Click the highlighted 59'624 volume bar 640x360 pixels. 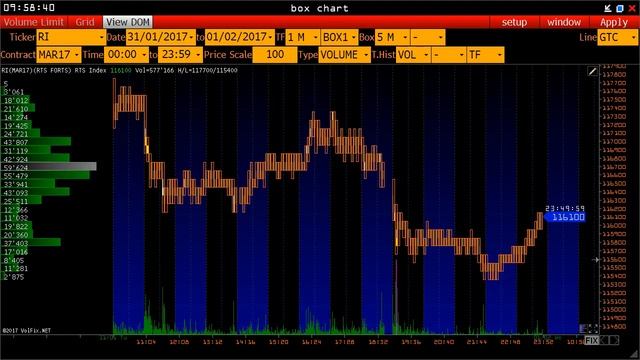[x=49, y=167]
